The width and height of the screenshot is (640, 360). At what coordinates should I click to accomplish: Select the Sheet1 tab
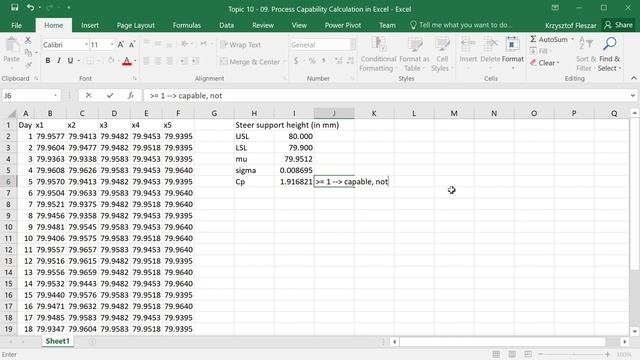coord(58,341)
